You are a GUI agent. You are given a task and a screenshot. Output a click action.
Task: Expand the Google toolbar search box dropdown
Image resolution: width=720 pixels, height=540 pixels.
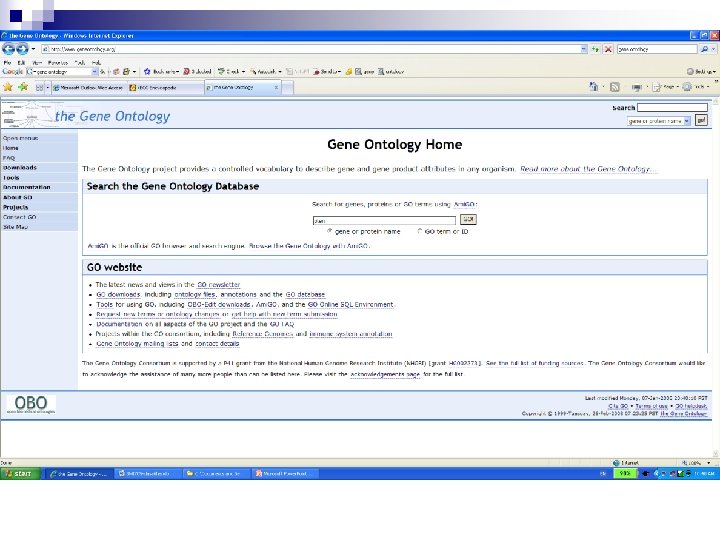[95, 72]
